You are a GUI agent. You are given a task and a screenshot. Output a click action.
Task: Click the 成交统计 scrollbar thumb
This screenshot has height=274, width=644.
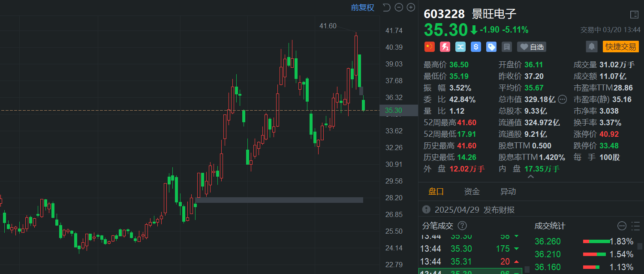640,245
